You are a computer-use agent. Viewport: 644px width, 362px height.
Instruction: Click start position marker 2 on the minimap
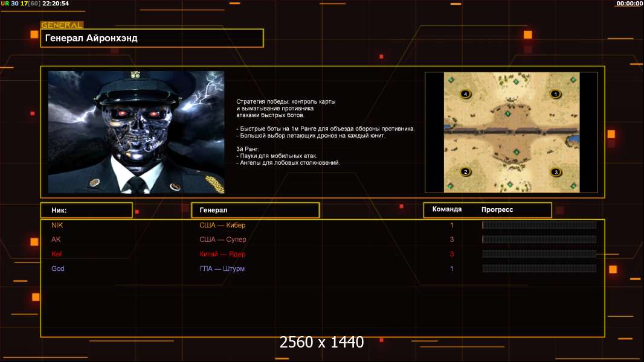pos(465,171)
